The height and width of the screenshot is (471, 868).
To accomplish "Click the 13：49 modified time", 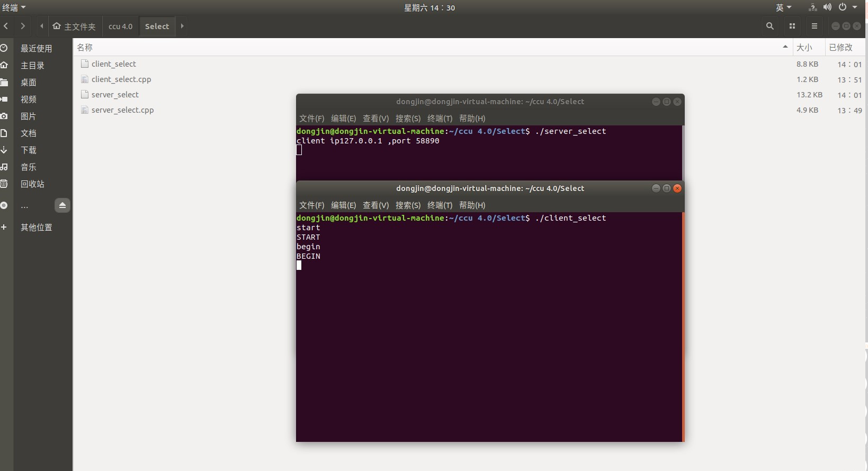I will [x=849, y=110].
